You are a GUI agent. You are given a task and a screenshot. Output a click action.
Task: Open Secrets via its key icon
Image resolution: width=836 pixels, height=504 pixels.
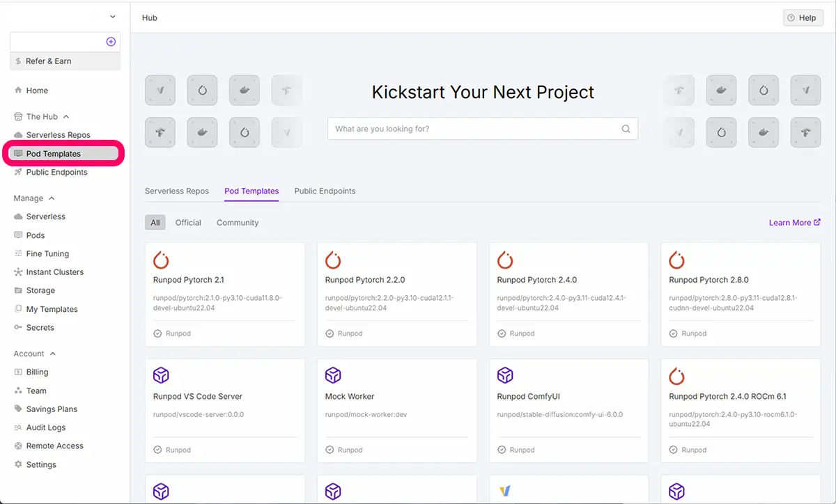click(x=19, y=328)
